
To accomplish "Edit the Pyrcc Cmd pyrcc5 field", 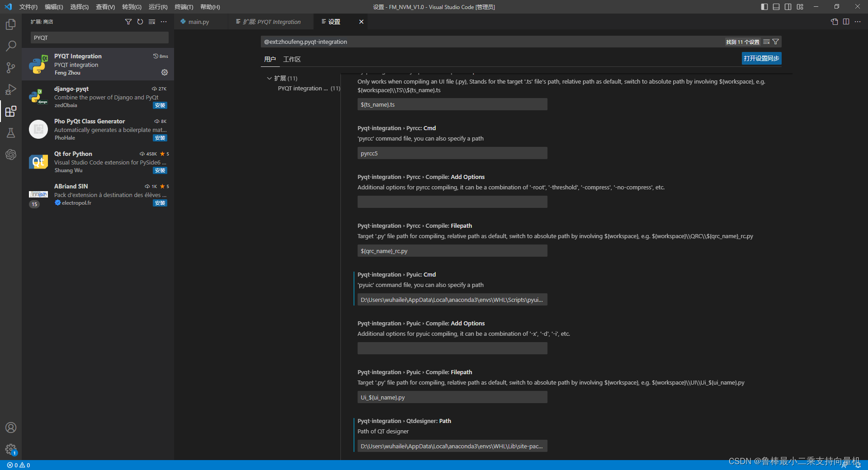I will tap(452, 153).
